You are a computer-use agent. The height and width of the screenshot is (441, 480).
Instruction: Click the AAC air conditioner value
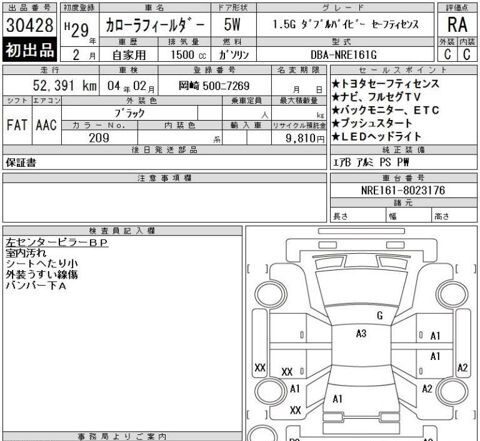[x=46, y=125]
